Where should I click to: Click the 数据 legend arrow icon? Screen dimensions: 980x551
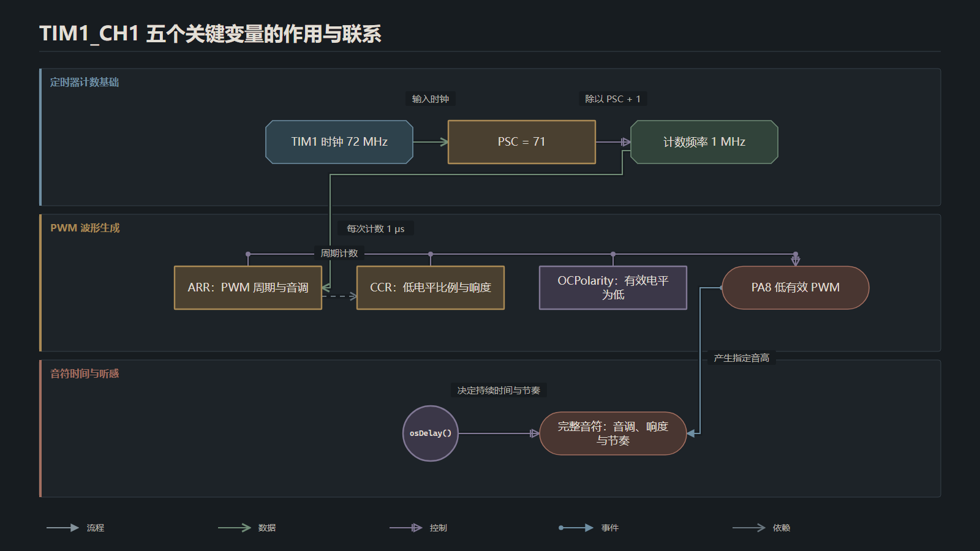click(235, 528)
